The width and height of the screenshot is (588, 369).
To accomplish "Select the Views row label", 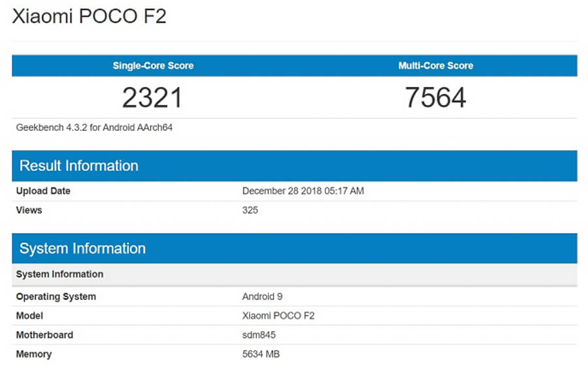I will tap(29, 210).
